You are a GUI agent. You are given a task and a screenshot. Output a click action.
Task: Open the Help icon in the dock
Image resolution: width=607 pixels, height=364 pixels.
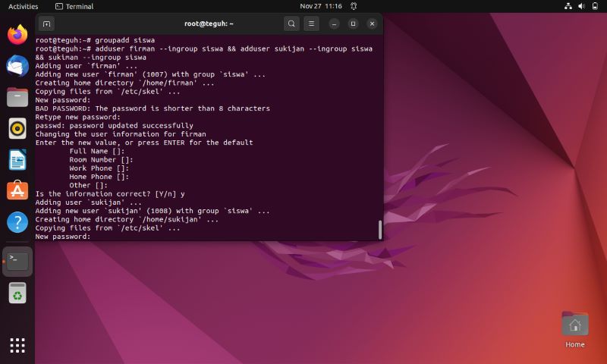click(x=17, y=222)
